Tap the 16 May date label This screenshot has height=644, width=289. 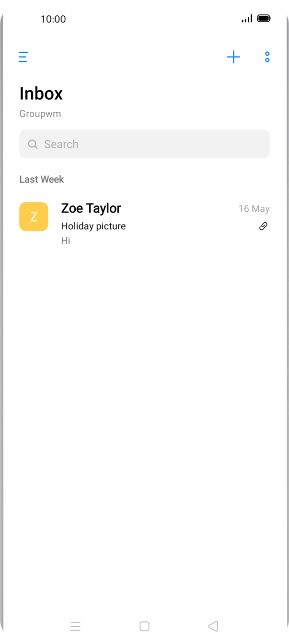click(254, 209)
